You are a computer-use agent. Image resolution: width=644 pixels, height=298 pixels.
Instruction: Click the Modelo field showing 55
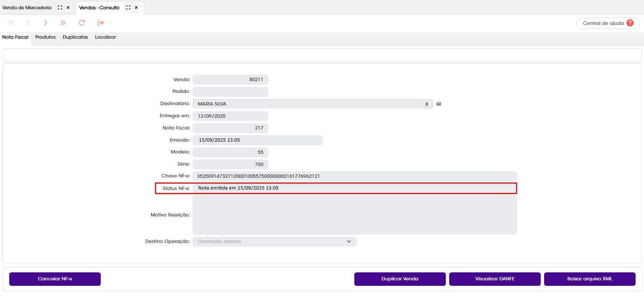point(230,152)
